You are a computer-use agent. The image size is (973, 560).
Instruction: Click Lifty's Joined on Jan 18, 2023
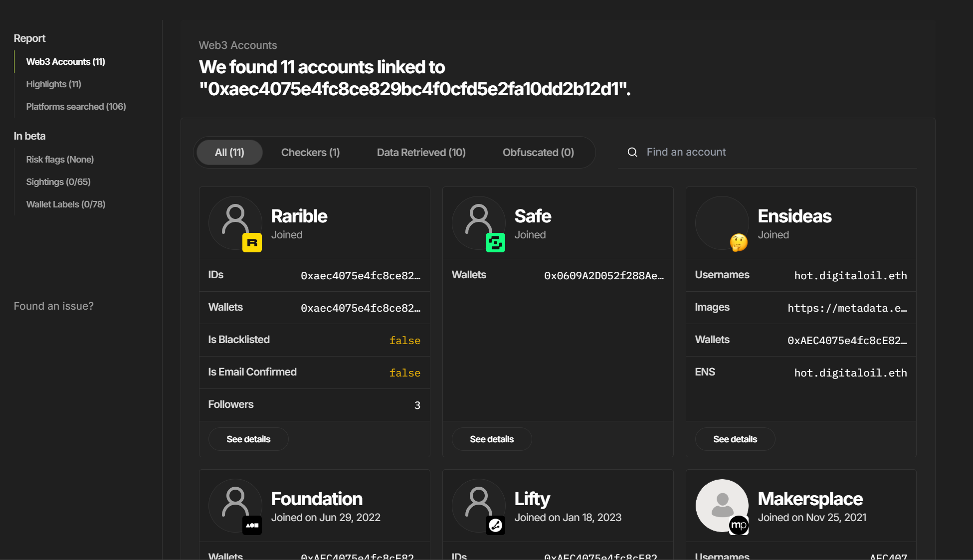coord(568,518)
